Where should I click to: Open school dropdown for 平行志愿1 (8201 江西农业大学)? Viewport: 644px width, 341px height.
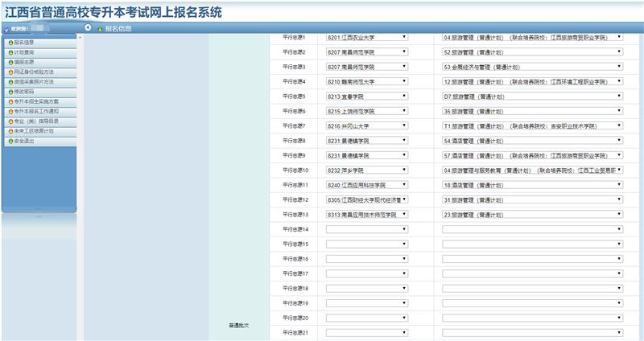(367, 37)
